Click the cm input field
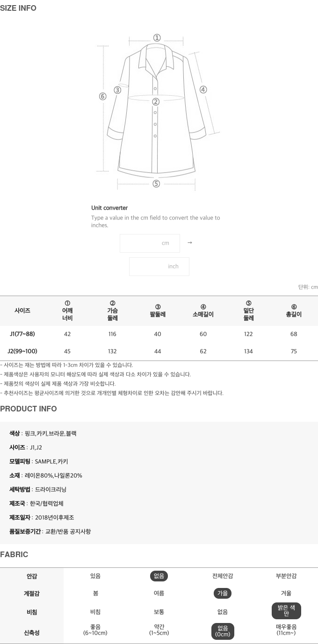This screenshot has width=318, height=644. [x=150, y=243]
